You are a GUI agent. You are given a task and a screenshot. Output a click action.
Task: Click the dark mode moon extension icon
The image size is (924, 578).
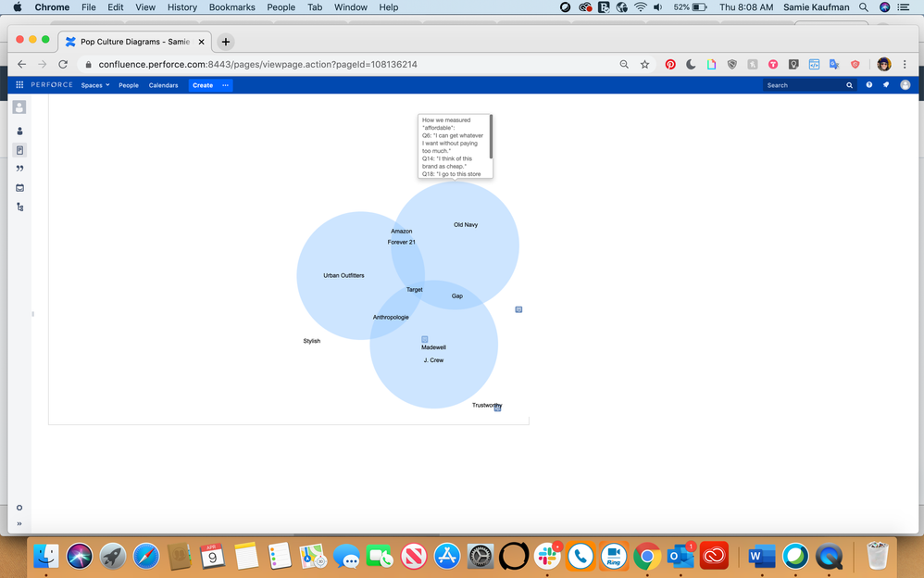point(691,64)
